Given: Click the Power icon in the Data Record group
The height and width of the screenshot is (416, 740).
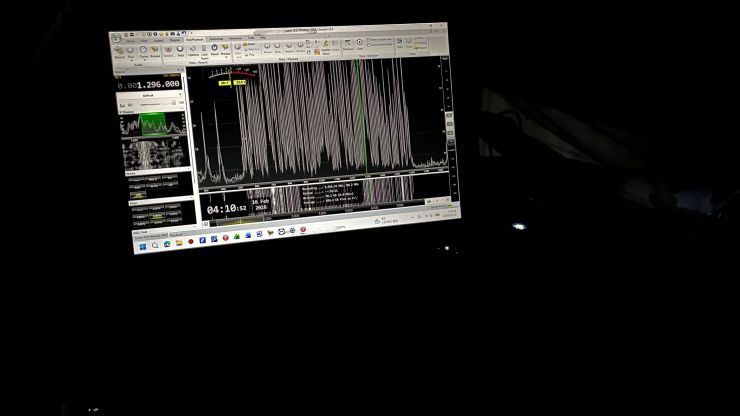Looking at the screenshot, I should (215, 49).
